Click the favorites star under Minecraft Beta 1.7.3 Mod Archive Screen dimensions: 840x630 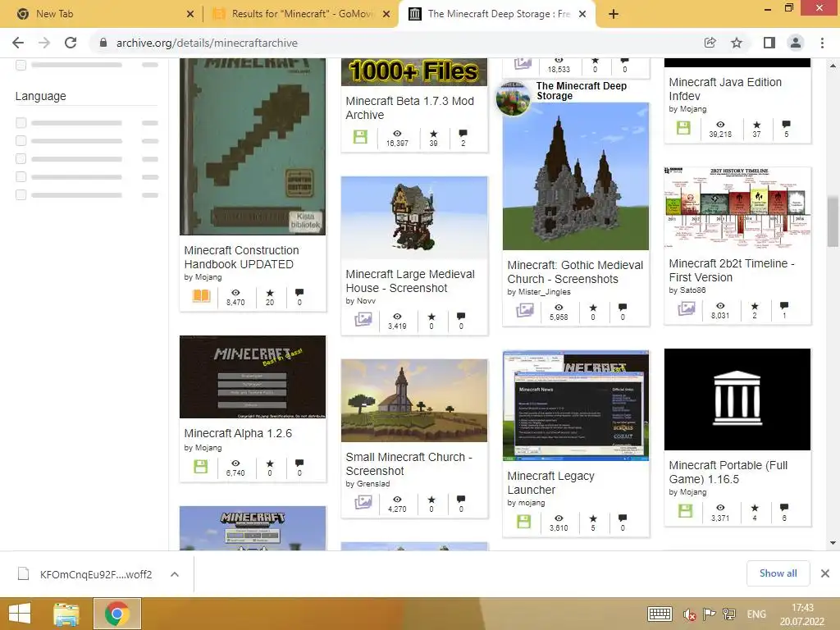433,134
